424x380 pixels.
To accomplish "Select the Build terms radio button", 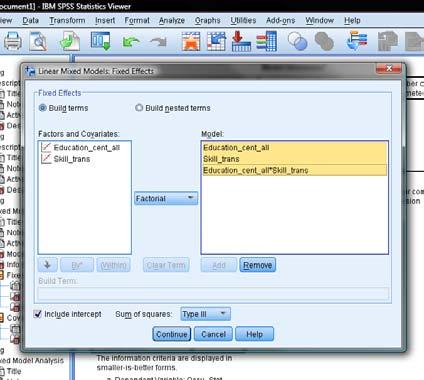I will [x=43, y=108].
